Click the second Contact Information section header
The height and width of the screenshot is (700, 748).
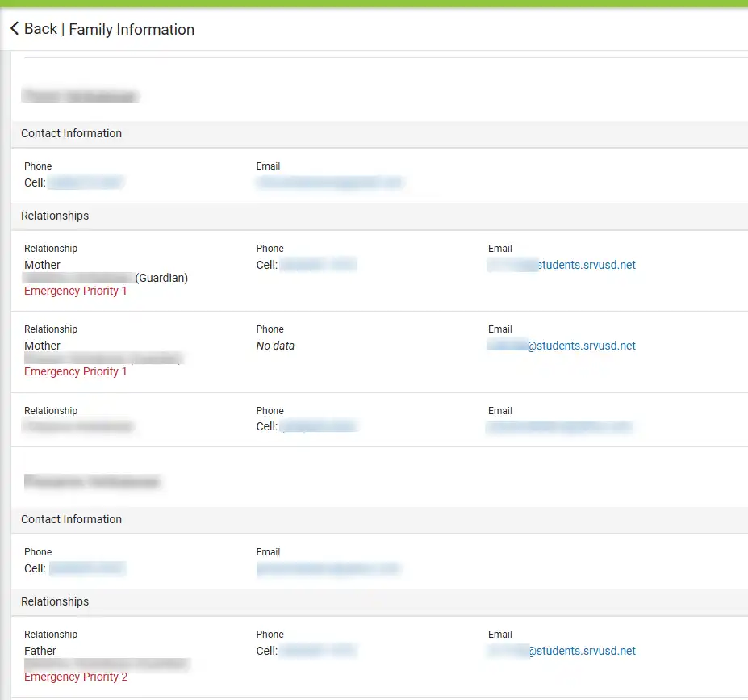(x=71, y=519)
